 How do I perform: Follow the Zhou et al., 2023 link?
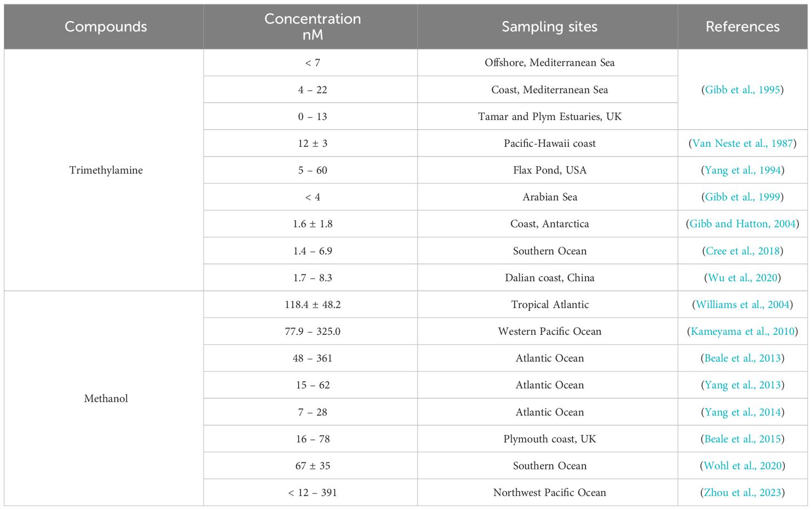742,492
